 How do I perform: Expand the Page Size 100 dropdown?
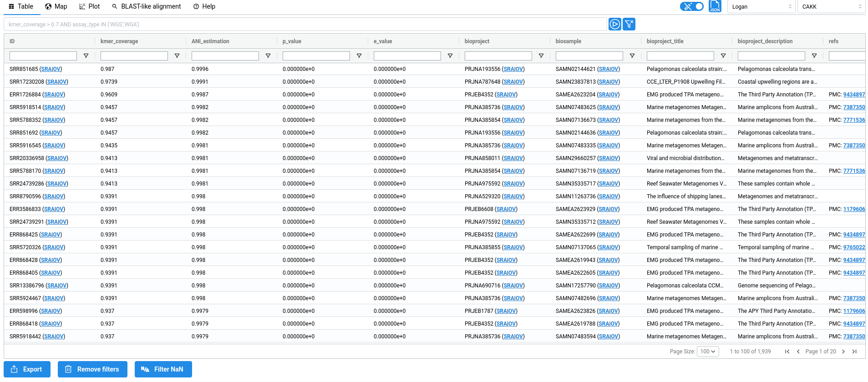click(x=708, y=352)
